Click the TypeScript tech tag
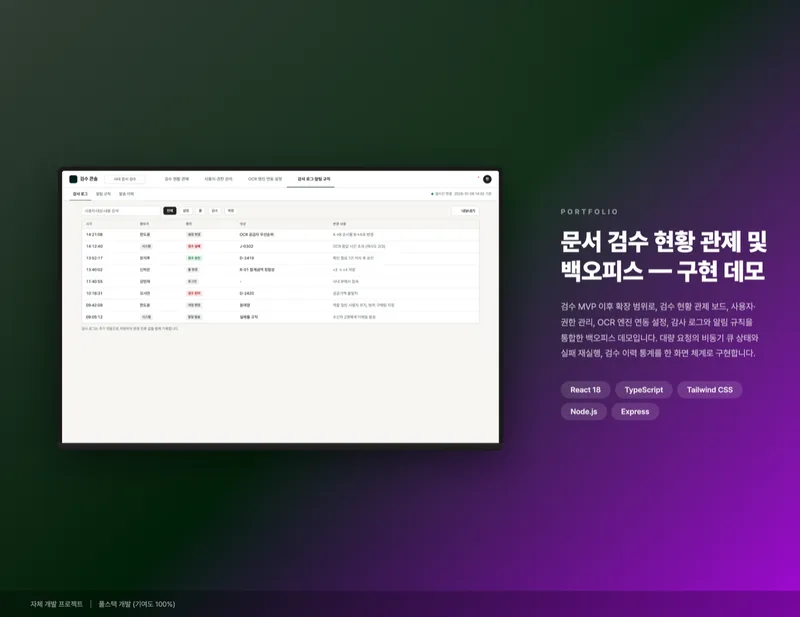The image size is (800, 617). (643, 390)
